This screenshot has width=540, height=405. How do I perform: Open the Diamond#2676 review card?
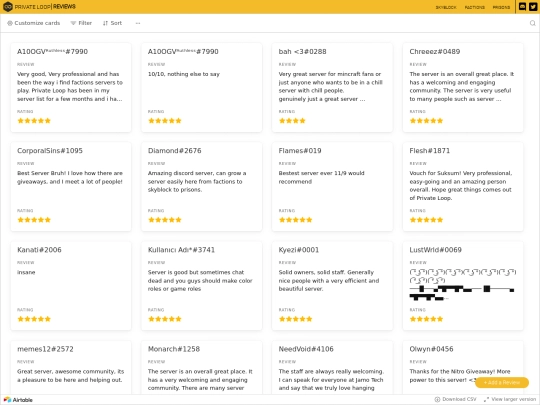(201, 187)
